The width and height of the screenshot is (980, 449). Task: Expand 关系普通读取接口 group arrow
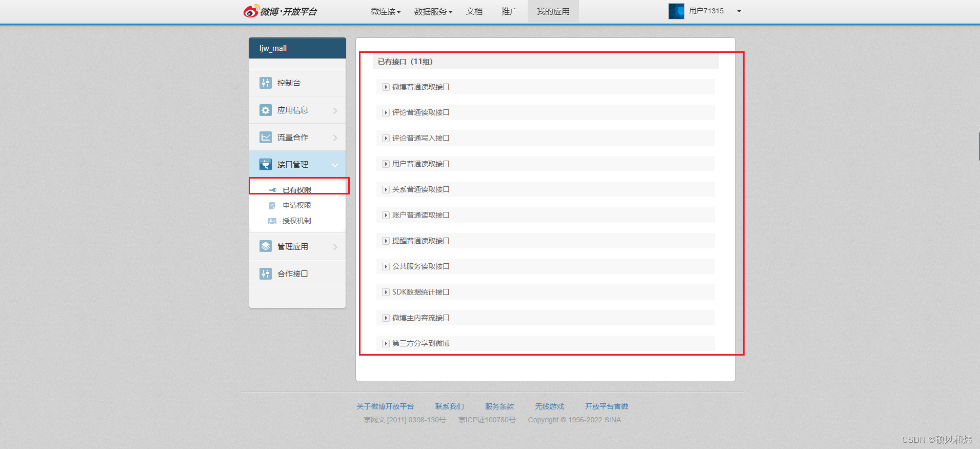[x=386, y=190]
